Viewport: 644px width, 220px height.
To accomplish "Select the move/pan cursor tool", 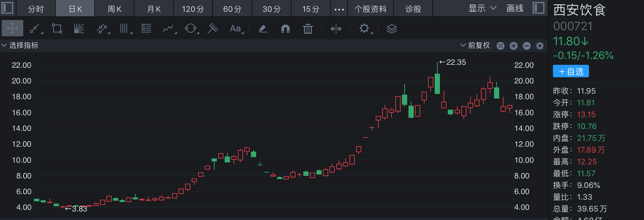I will tap(12, 28).
